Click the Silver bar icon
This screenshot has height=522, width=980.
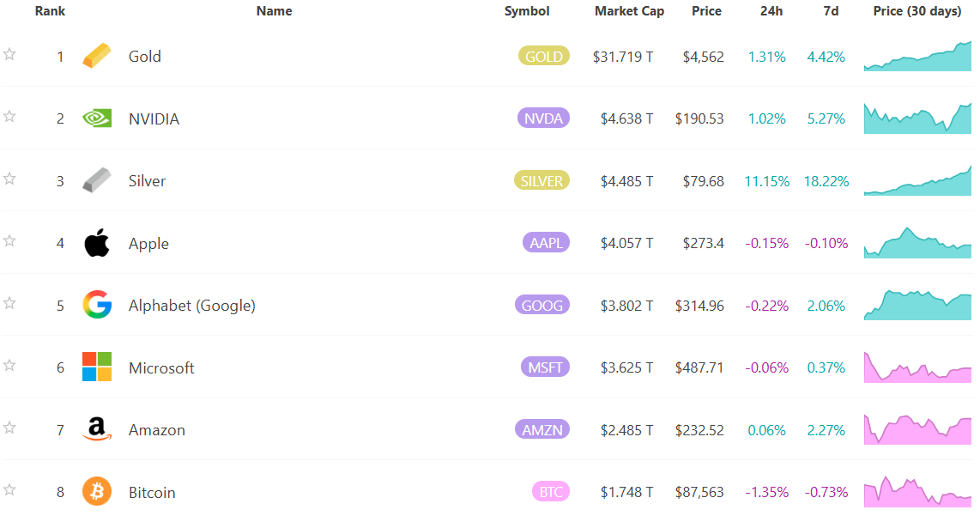coord(97,180)
